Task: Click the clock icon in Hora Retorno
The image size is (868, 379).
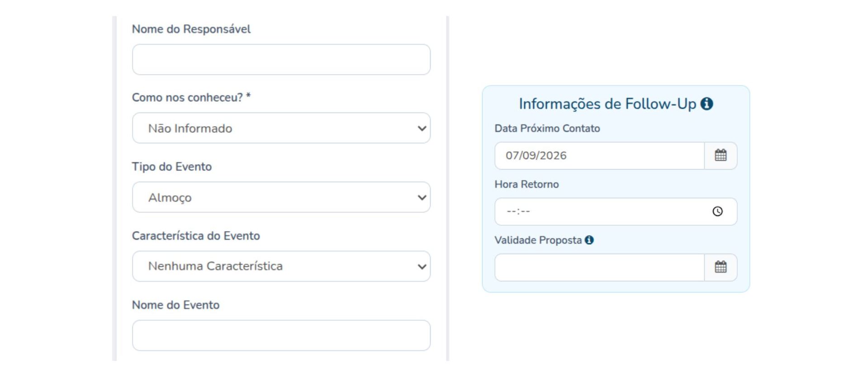Action: click(x=717, y=211)
